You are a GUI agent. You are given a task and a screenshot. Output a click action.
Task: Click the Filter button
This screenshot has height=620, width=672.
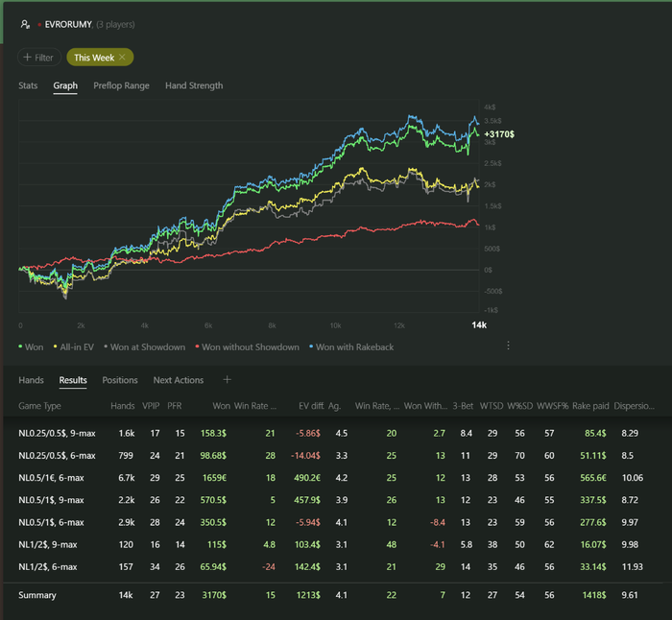pos(38,58)
